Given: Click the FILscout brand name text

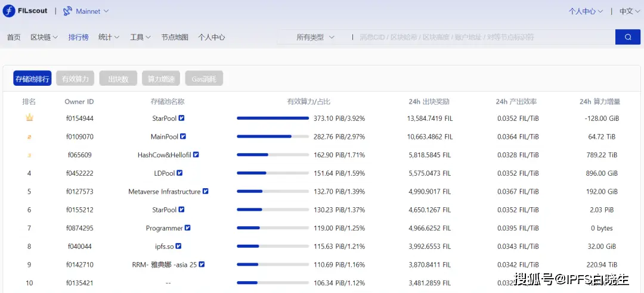Looking at the screenshot, I should (x=32, y=11).
